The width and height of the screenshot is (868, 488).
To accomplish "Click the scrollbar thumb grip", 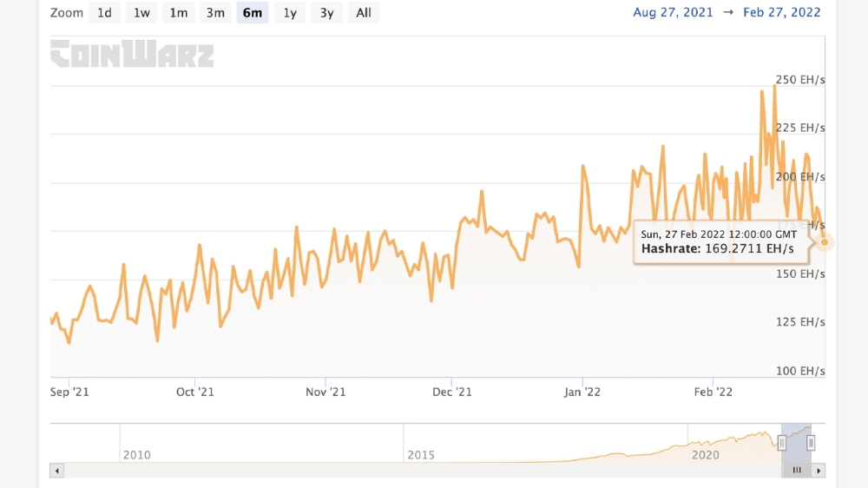I will point(796,470).
